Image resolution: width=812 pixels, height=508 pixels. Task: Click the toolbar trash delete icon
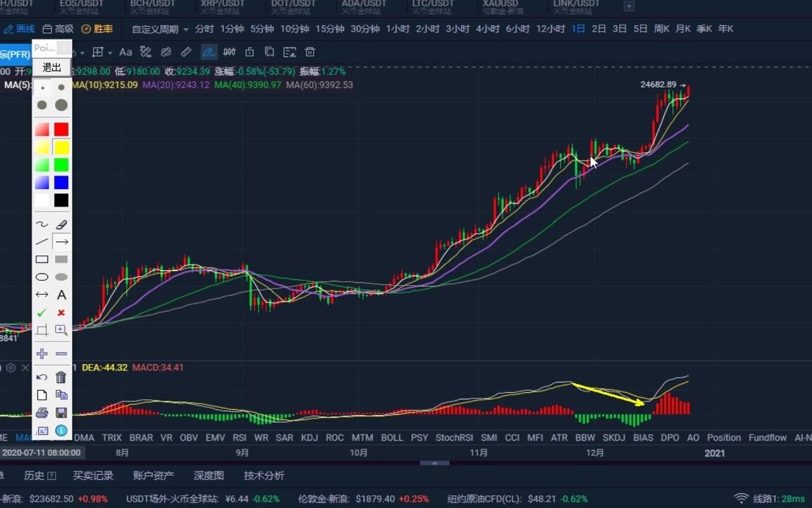click(309, 52)
